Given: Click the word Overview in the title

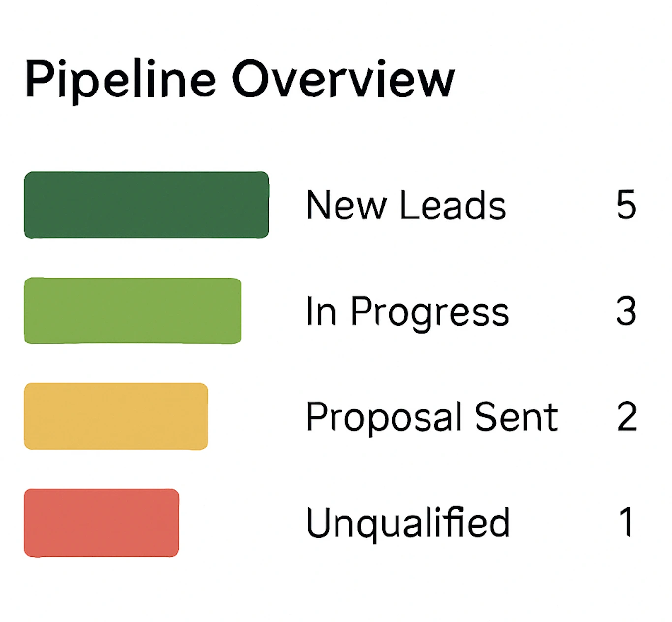Looking at the screenshot, I should click(343, 79).
